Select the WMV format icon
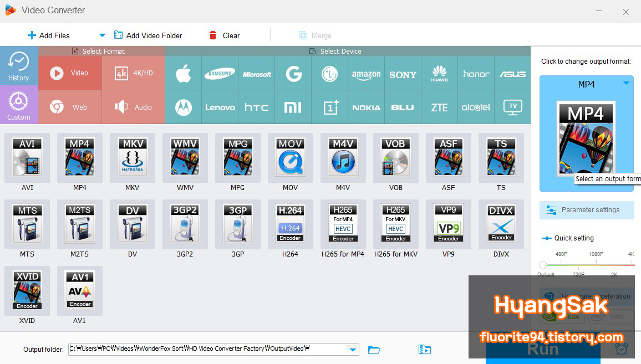 pos(185,158)
